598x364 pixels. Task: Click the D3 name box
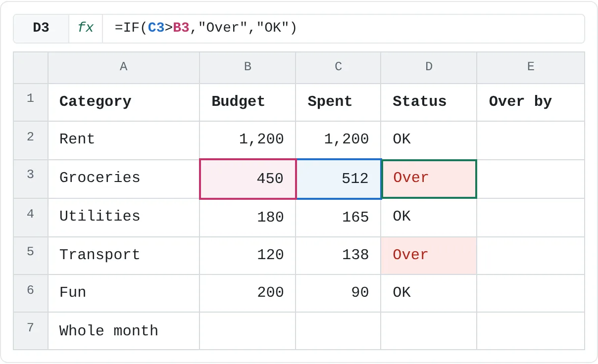click(x=41, y=28)
